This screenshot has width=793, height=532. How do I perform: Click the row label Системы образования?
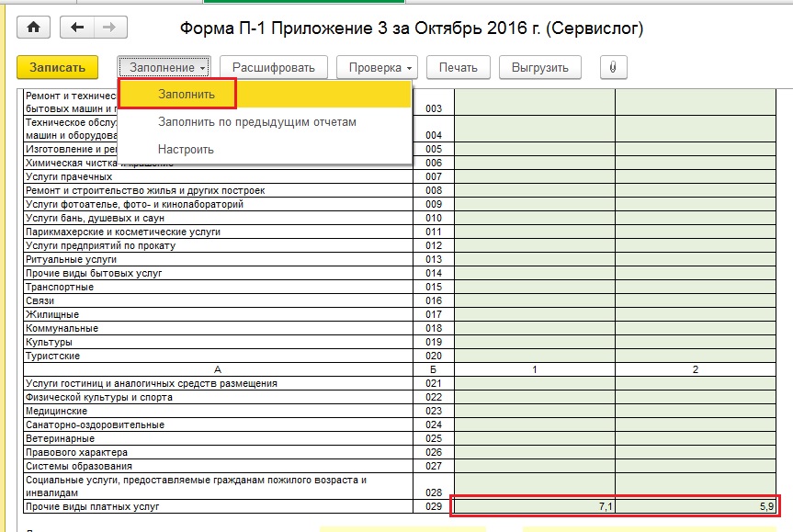click(x=78, y=466)
